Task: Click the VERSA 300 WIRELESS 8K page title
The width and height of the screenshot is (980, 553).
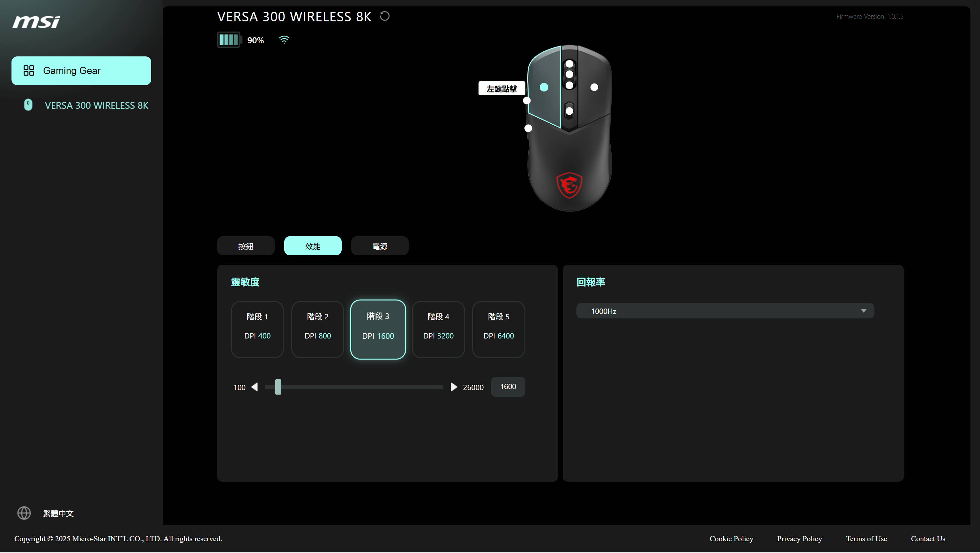Action: [x=294, y=17]
